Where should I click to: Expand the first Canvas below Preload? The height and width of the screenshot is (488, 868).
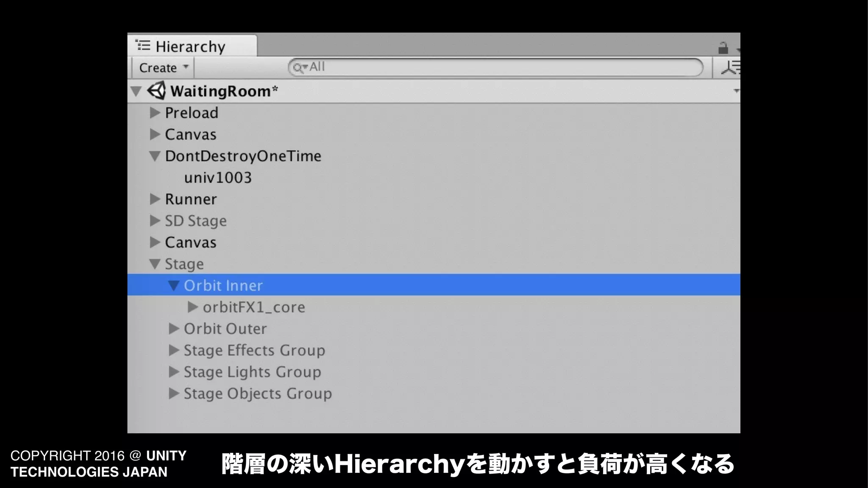[x=155, y=134]
